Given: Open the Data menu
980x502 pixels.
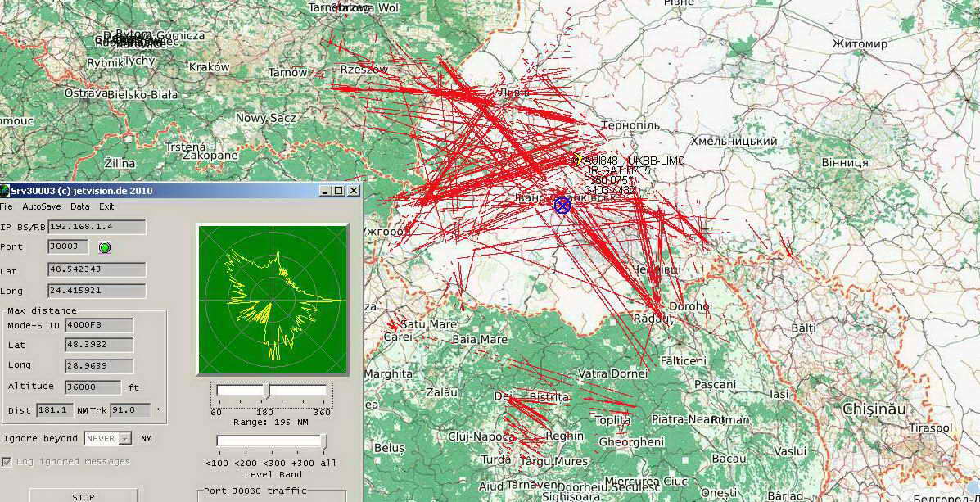Looking at the screenshot, I should [79, 207].
